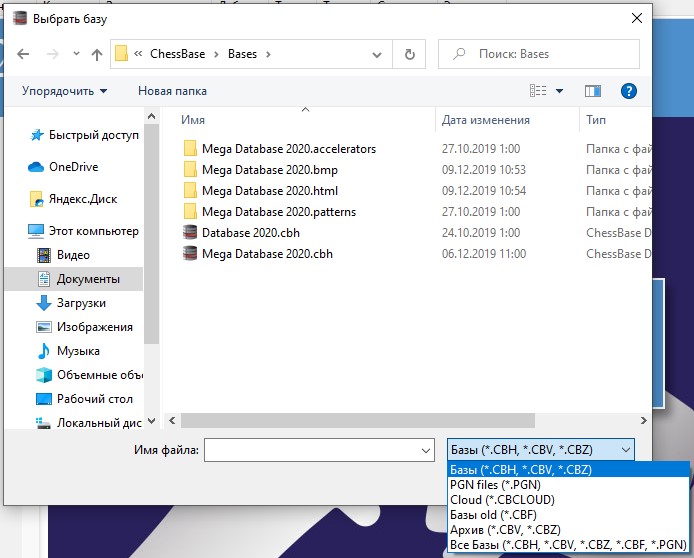Go up one folder level

[96, 54]
